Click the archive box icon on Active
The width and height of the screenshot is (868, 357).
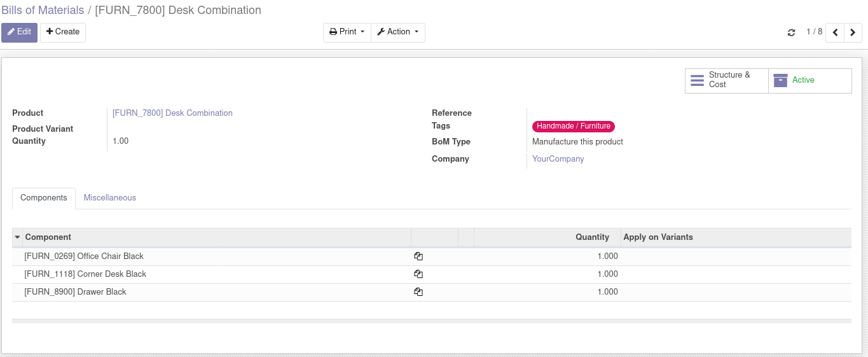tap(780, 80)
